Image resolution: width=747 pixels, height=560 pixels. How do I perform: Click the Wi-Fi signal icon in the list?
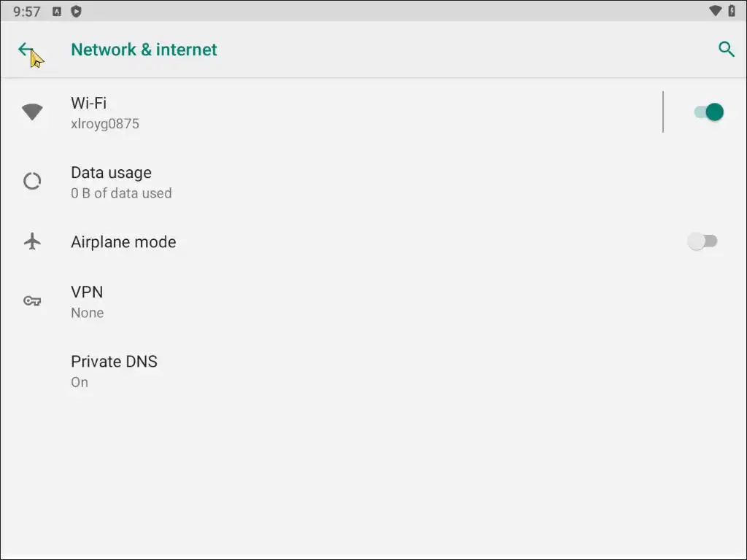click(32, 112)
